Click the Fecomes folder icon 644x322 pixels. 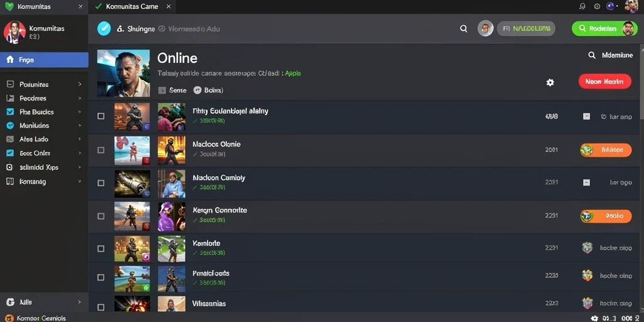click(x=10, y=98)
